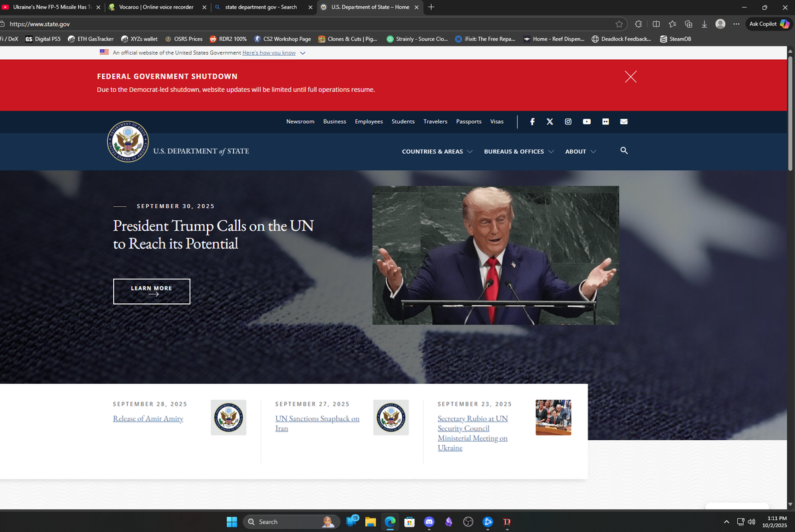This screenshot has height=532, width=795.
Task: Open the X (Twitter) social icon
Action: coord(550,122)
